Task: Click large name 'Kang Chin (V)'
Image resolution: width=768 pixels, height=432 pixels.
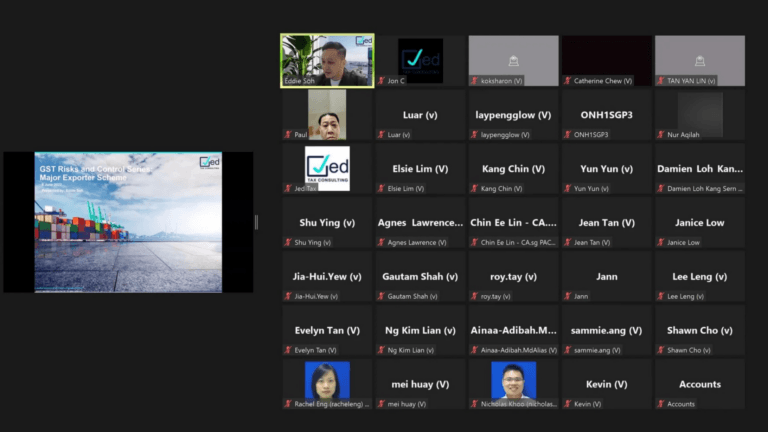Action: [x=513, y=169]
